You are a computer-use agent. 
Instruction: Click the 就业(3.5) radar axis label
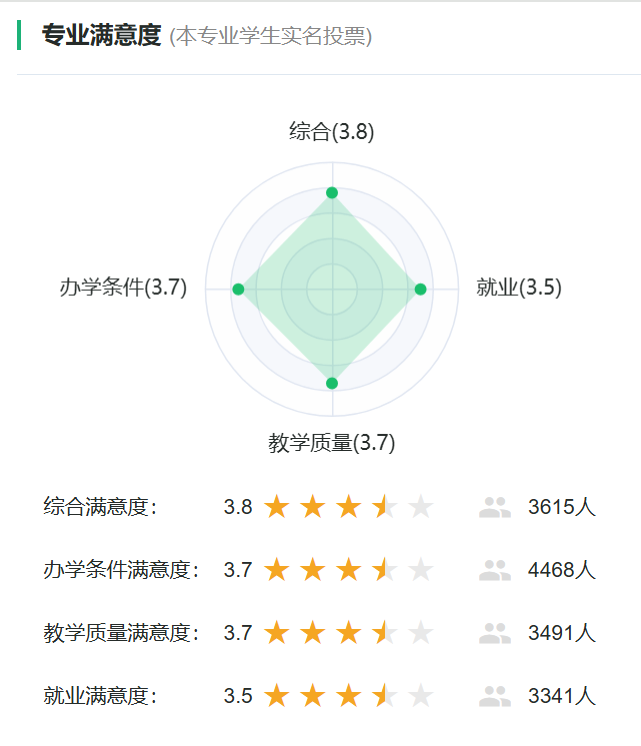click(519, 288)
